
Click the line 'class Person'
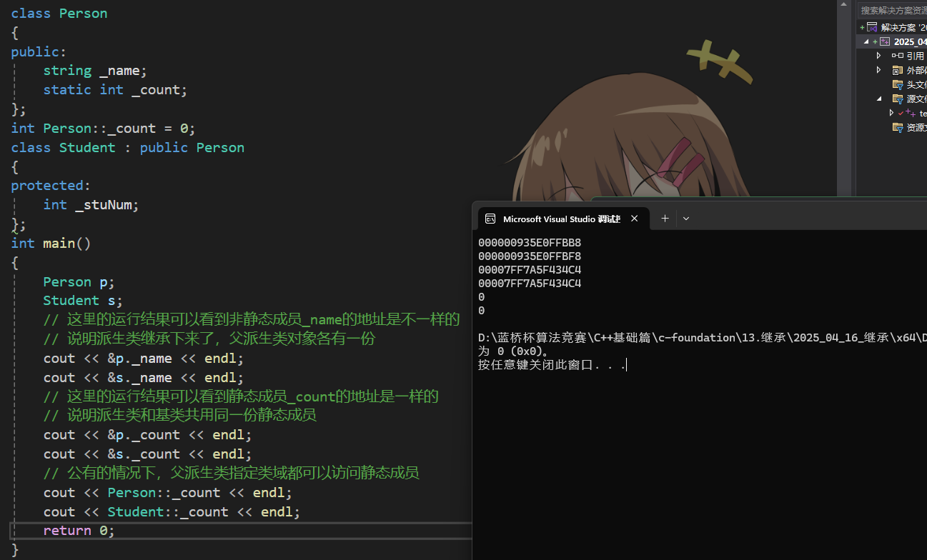tap(59, 14)
